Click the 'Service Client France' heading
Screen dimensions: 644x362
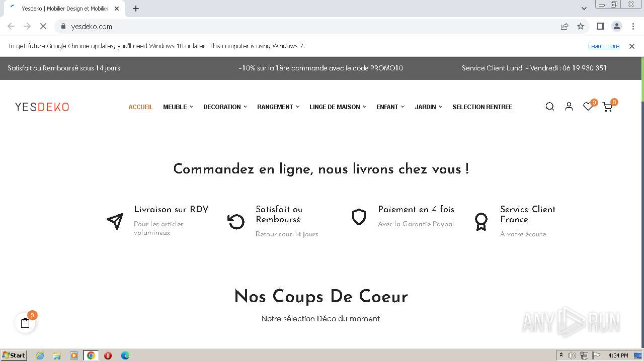coord(528,214)
